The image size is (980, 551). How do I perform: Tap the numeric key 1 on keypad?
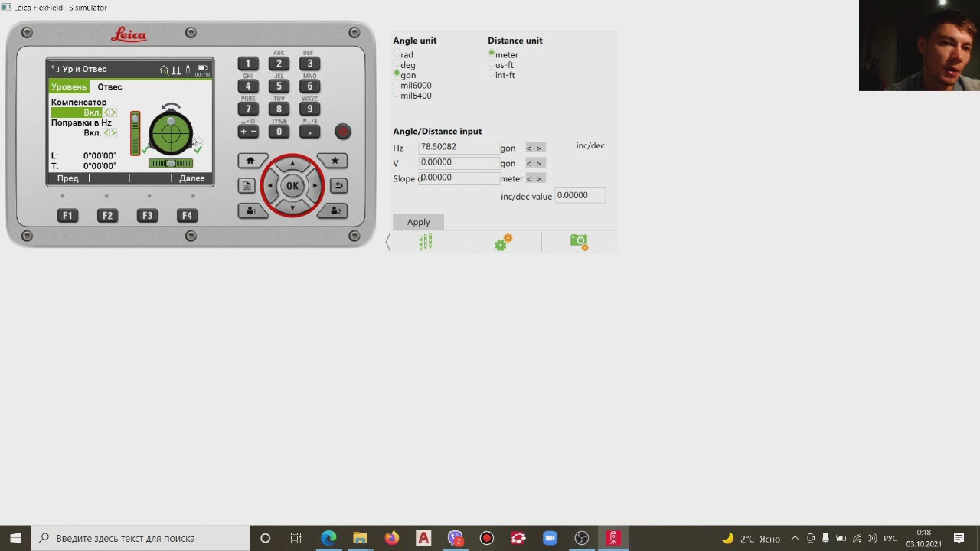click(x=248, y=64)
